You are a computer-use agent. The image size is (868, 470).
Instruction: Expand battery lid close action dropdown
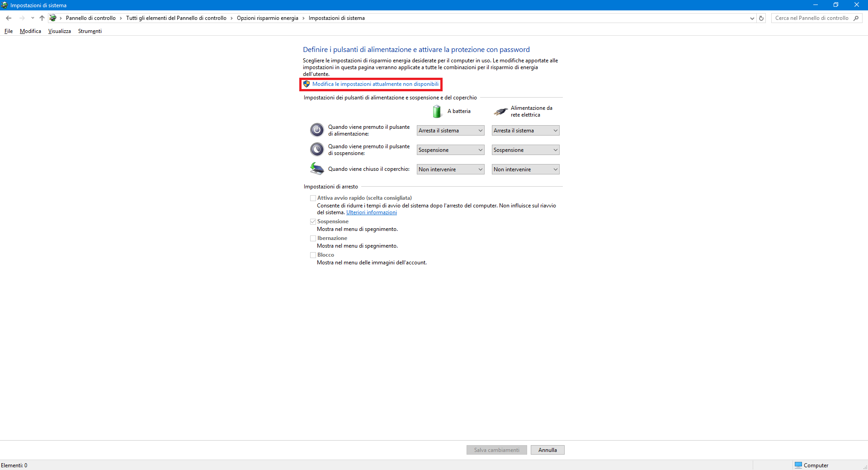coord(450,169)
